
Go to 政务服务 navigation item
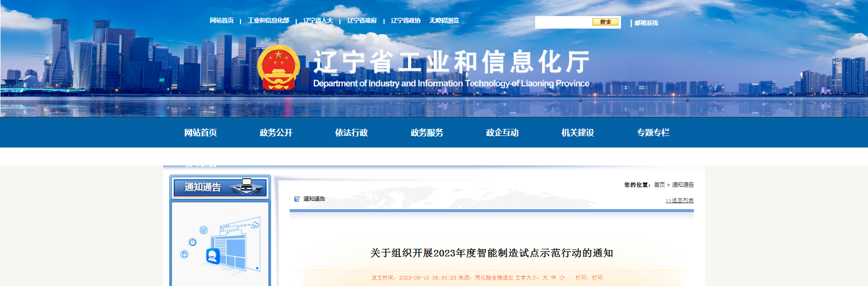[427, 133]
